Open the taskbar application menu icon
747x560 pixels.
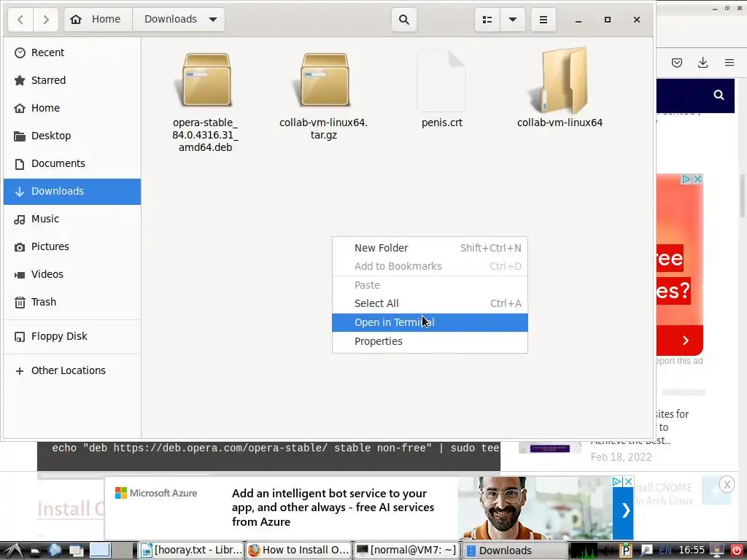click(13, 551)
